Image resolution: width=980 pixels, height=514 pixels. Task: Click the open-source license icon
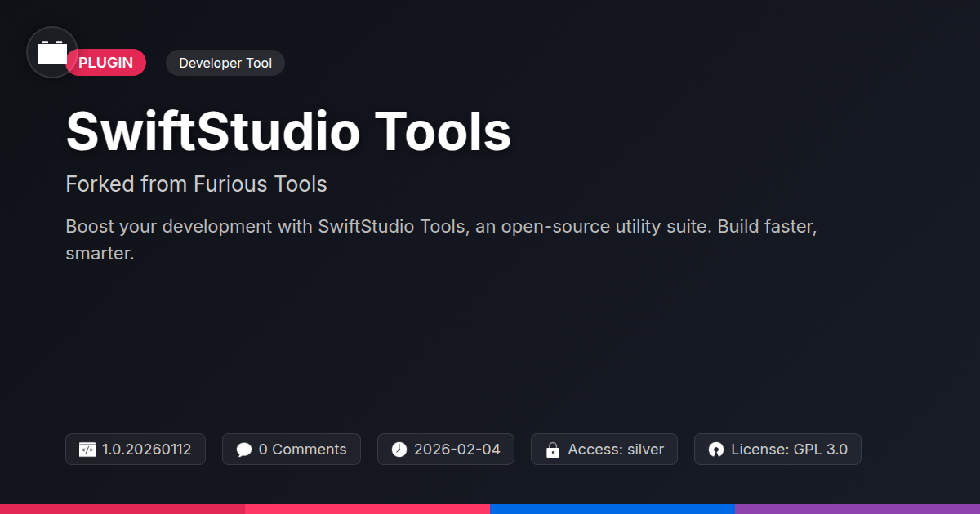(x=716, y=450)
